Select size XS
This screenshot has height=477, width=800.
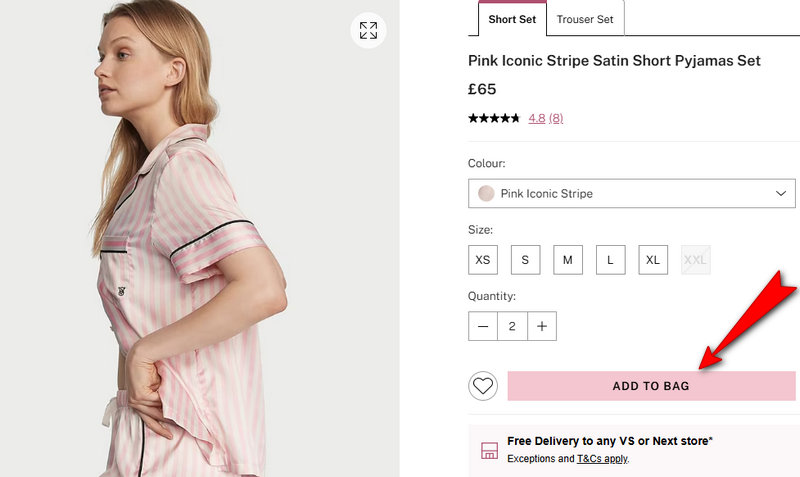[483, 260]
